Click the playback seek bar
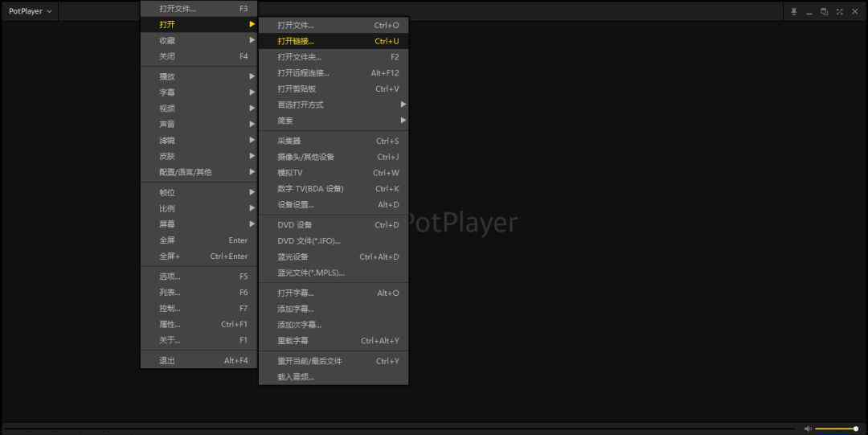The width and height of the screenshot is (868, 435). pos(399,429)
